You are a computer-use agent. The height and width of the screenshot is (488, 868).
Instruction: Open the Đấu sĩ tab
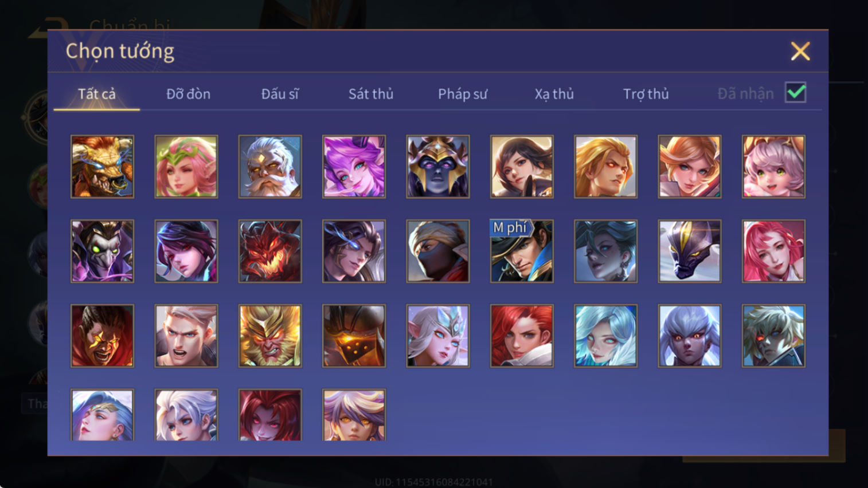280,94
